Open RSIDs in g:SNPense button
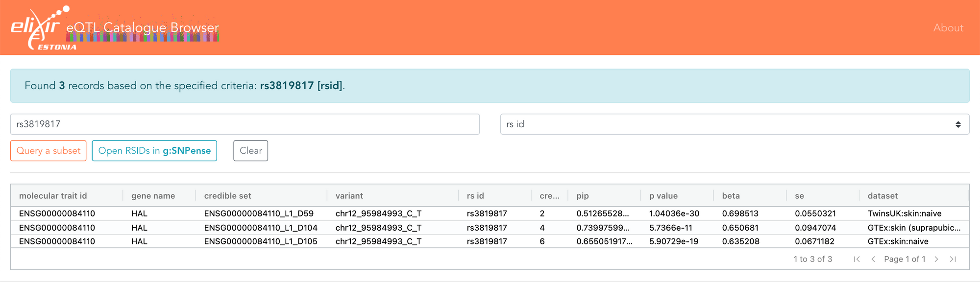980x283 pixels. [154, 151]
